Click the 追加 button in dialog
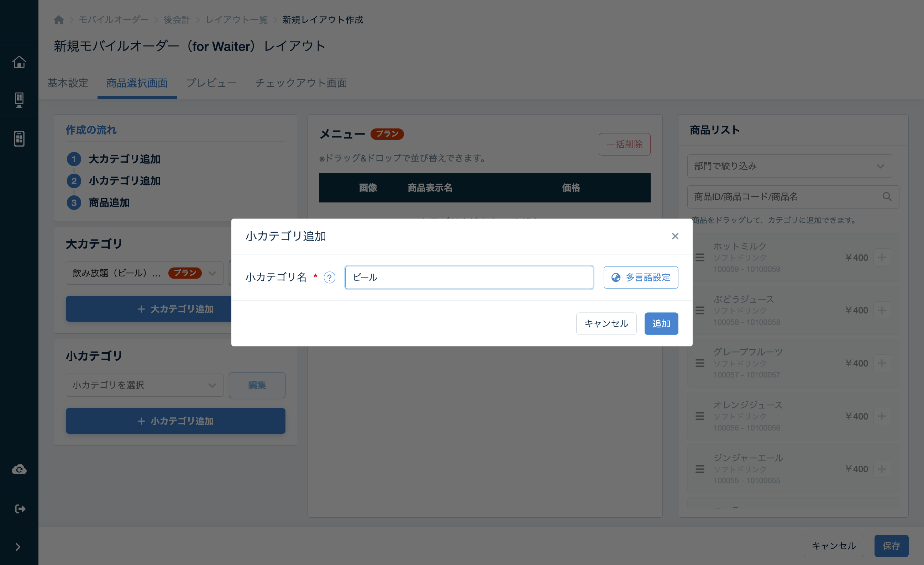The height and width of the screenshot is (565, 924). (661, 323)
